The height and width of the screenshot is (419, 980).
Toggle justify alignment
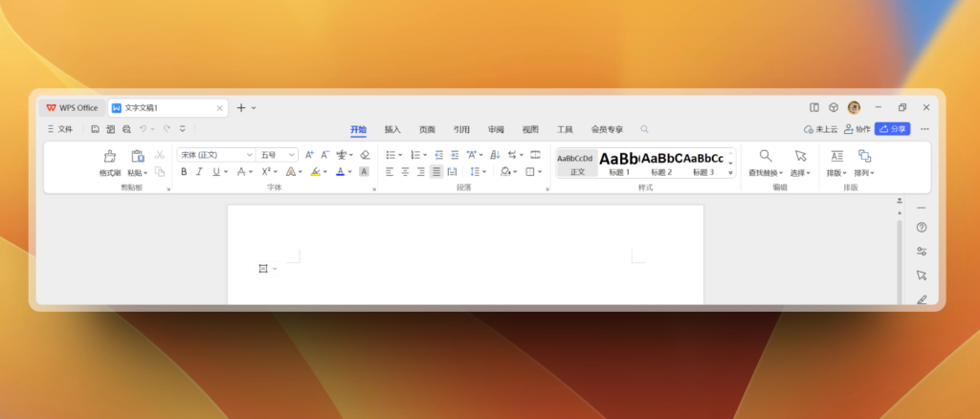coord(436,172)
